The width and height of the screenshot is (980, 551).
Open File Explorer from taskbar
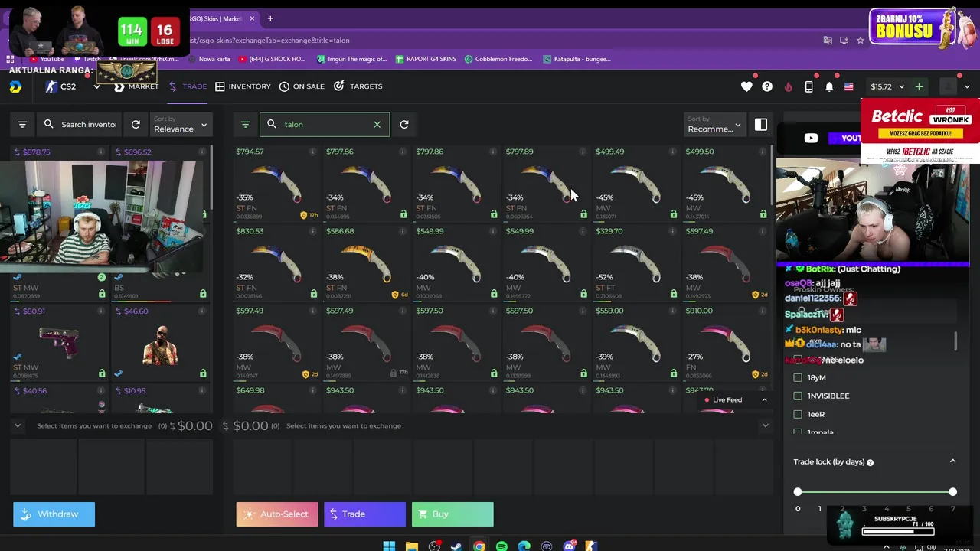[412, 546]
